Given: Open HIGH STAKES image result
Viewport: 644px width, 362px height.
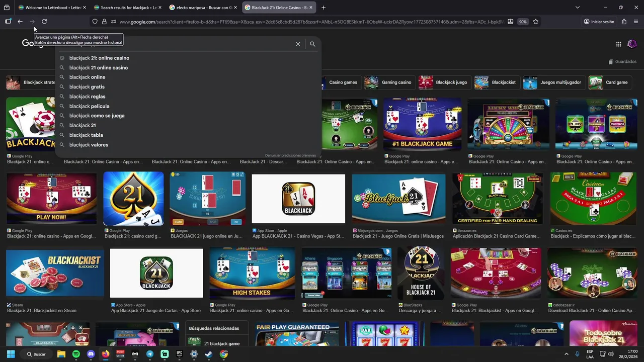Looking at the screenshot, I should point(252,273).
